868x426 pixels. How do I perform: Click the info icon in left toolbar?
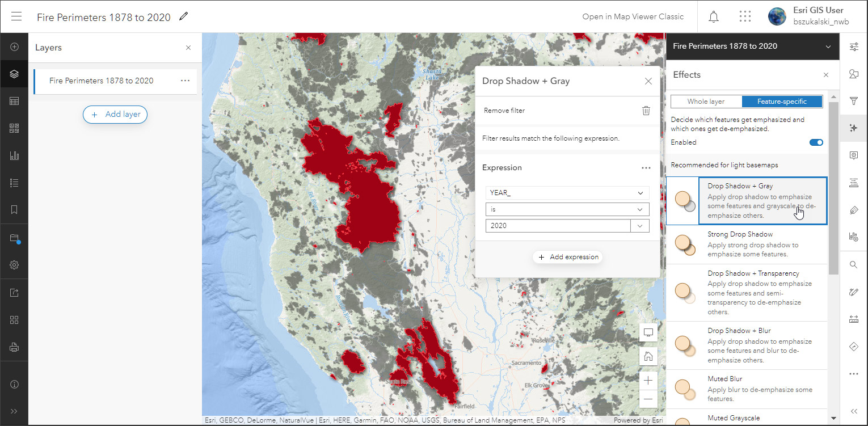(15, 384)
